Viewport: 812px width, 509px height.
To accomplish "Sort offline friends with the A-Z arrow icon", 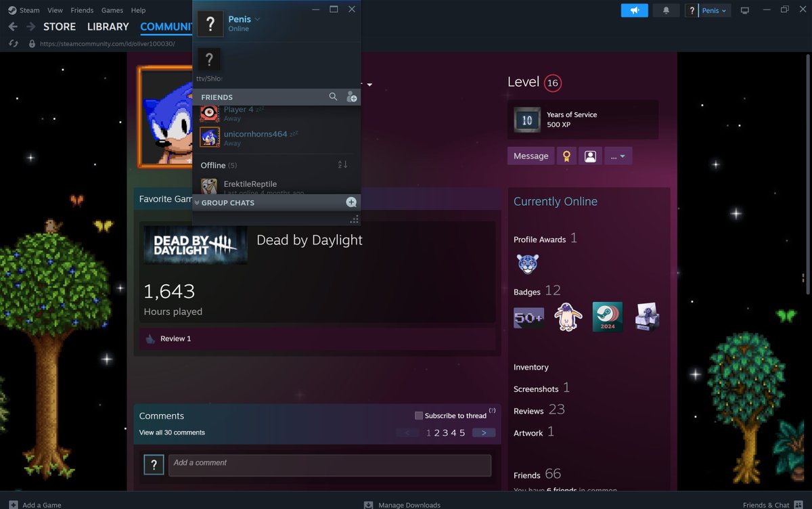I will coord(342,164).
